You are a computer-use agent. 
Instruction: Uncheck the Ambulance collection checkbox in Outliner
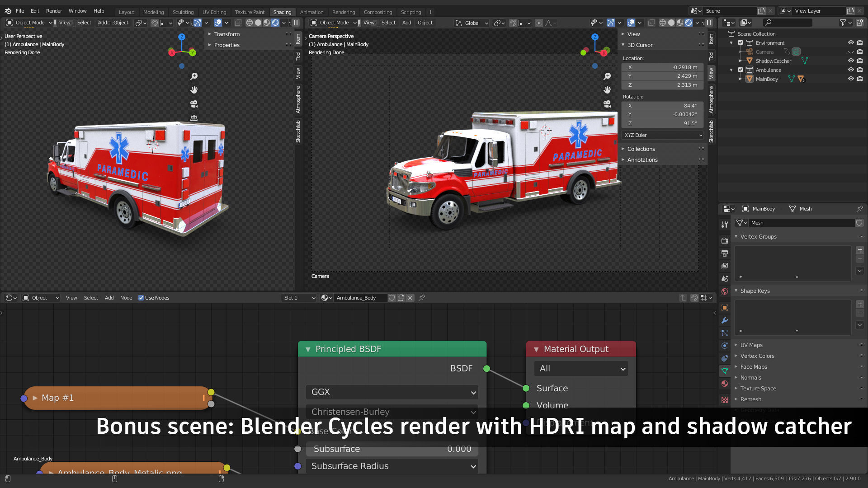click(x=741, y=70)
